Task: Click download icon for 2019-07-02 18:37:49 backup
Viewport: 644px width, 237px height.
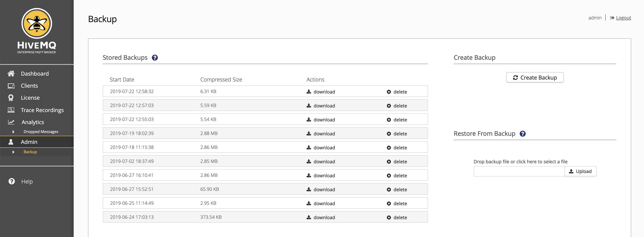Action: click(309, 162)
